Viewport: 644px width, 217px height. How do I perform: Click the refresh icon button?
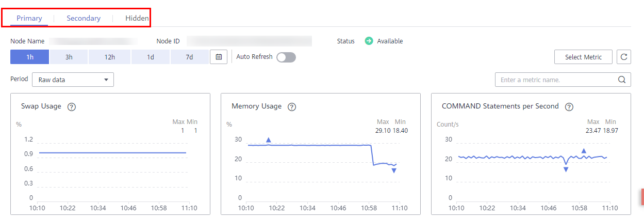624,57
